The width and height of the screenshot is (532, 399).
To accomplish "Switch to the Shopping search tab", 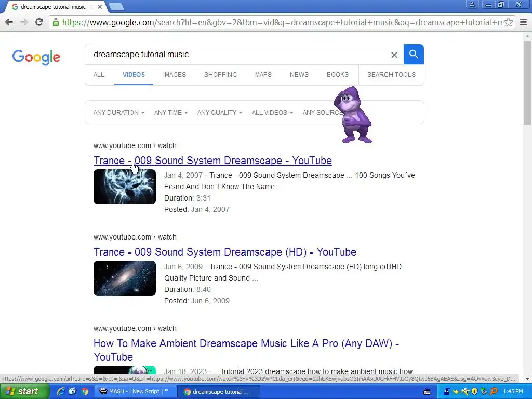I will [x=220, y=75].
